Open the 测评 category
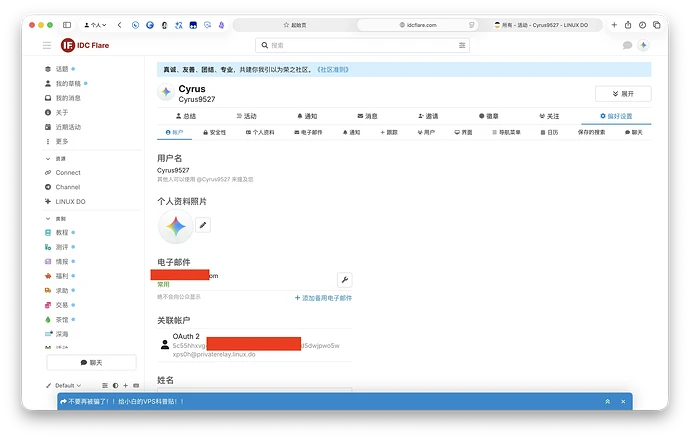 click(x=62, y=247)
